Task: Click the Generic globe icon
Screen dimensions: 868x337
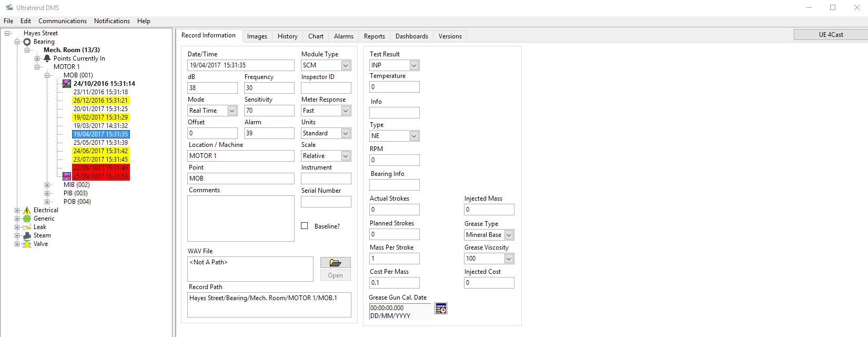Action: tap(27, 219)
